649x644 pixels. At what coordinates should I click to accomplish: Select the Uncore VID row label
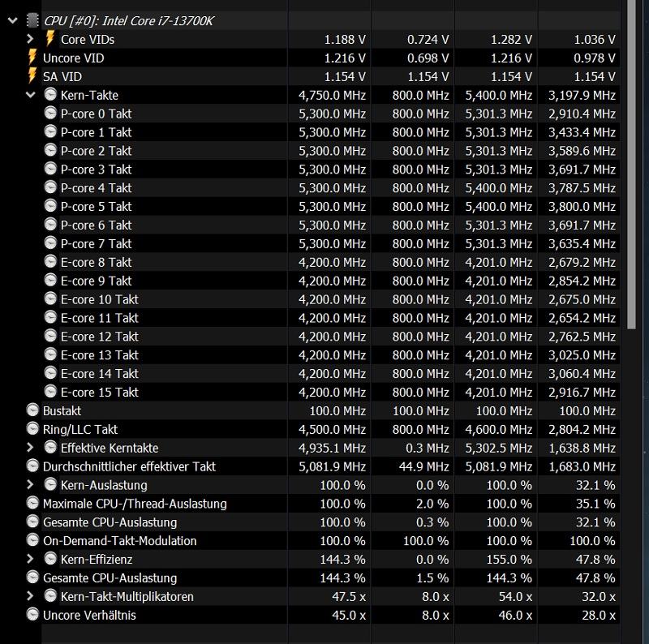73,58
